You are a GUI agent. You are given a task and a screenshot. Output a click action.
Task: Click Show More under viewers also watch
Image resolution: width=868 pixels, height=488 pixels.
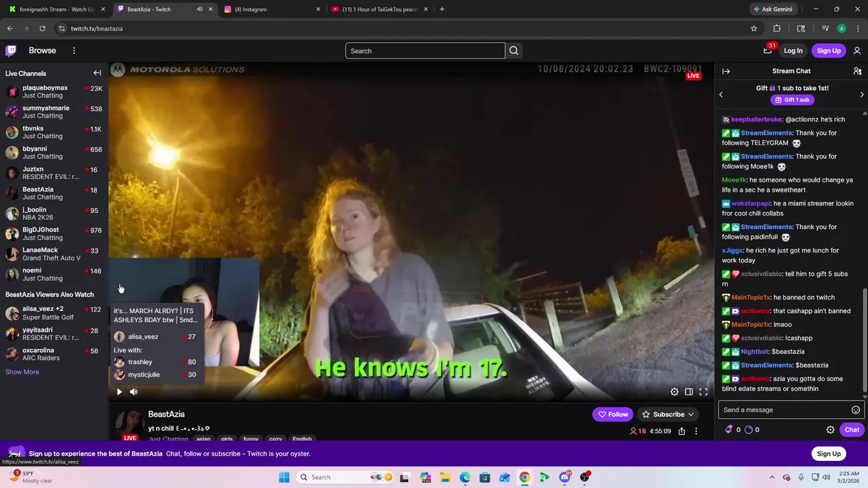(x=22, y=372)
